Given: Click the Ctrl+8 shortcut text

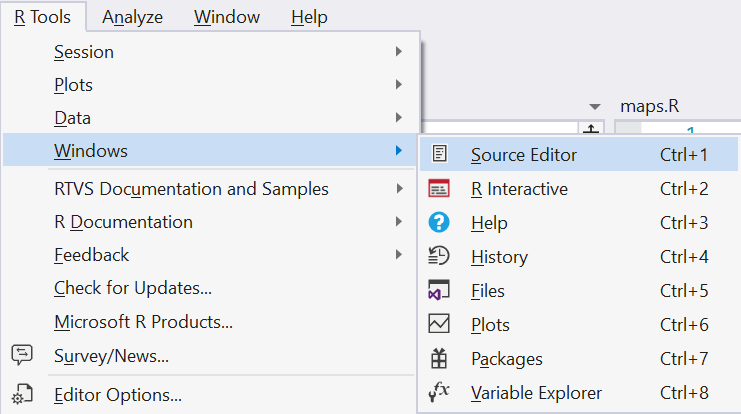Looking at the screenshot, I should [684, 393].
